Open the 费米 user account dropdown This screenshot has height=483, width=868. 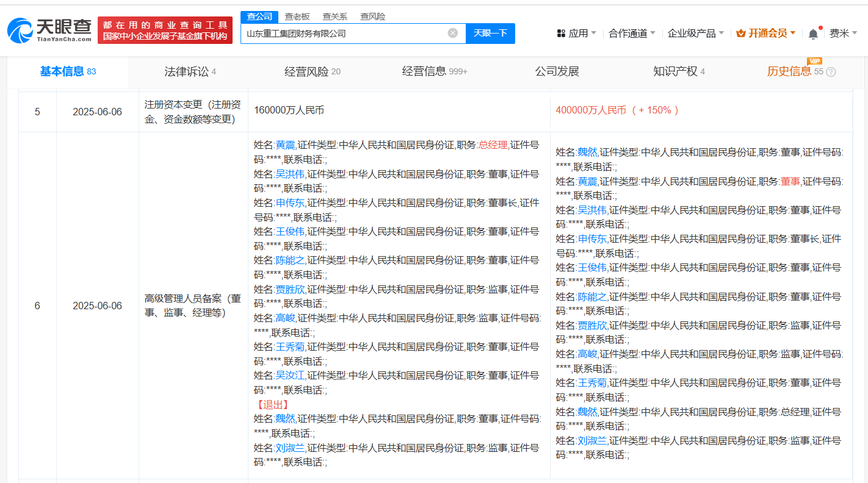point(842,34)
